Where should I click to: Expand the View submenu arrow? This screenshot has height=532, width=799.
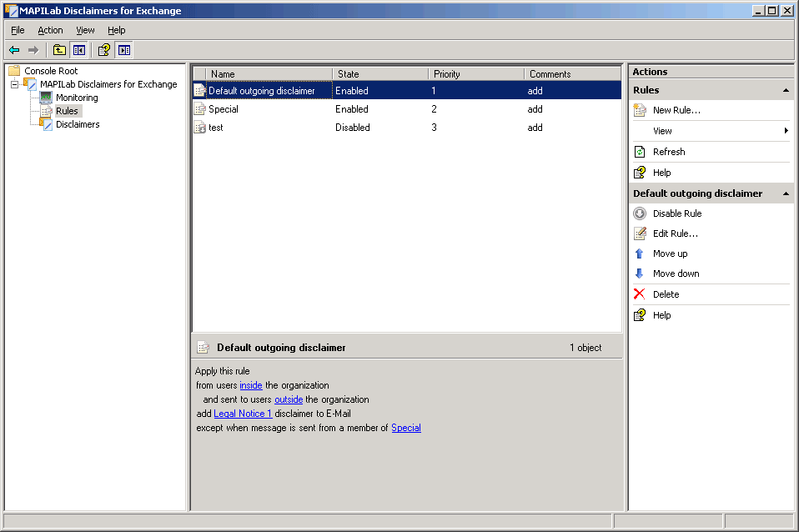coord(786,131)
